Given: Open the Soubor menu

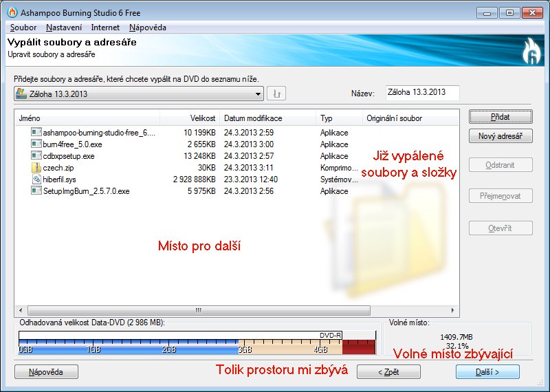Looking at the screenshot, I should (x=23, y=28).
